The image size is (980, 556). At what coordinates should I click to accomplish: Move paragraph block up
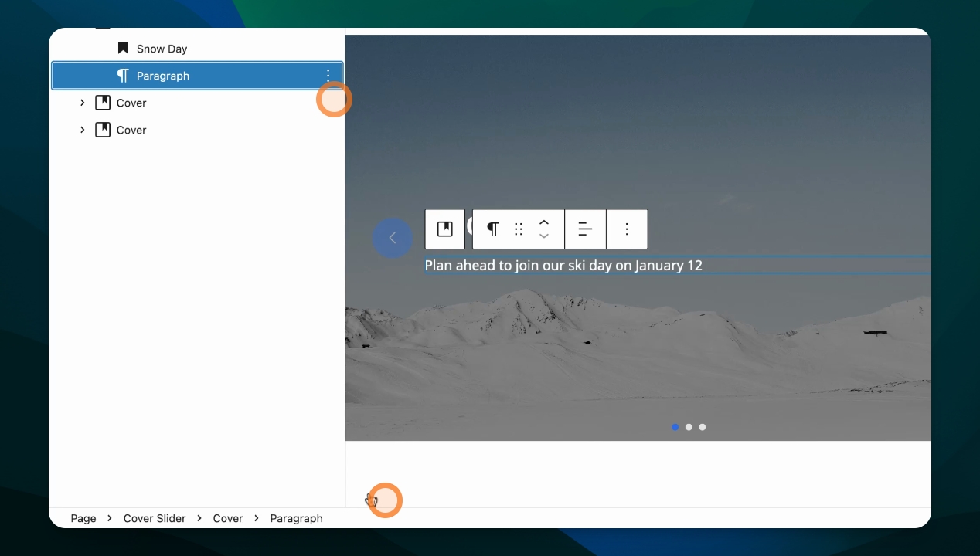544,222
